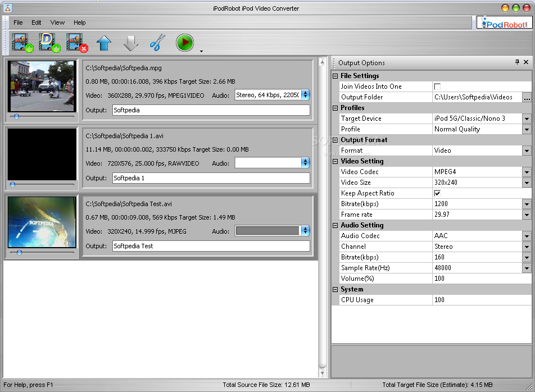
Task: Browse for Output Folder with ellipsis button
Action: (x=527, y=98)
